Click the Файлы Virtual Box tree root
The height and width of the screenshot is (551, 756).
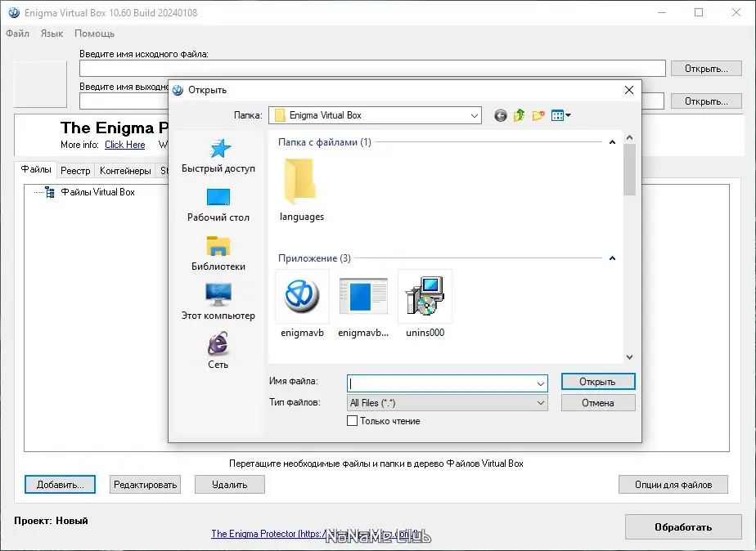(x=98, y=192)
